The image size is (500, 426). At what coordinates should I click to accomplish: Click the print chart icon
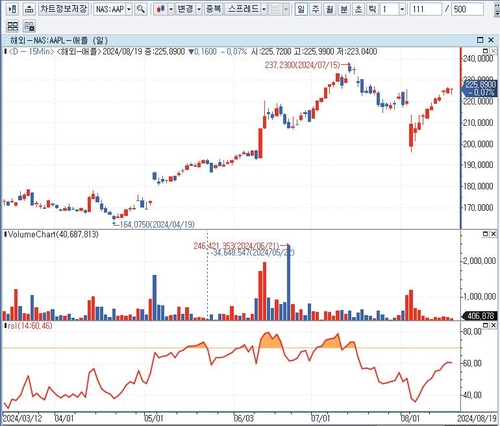[29, 9]
